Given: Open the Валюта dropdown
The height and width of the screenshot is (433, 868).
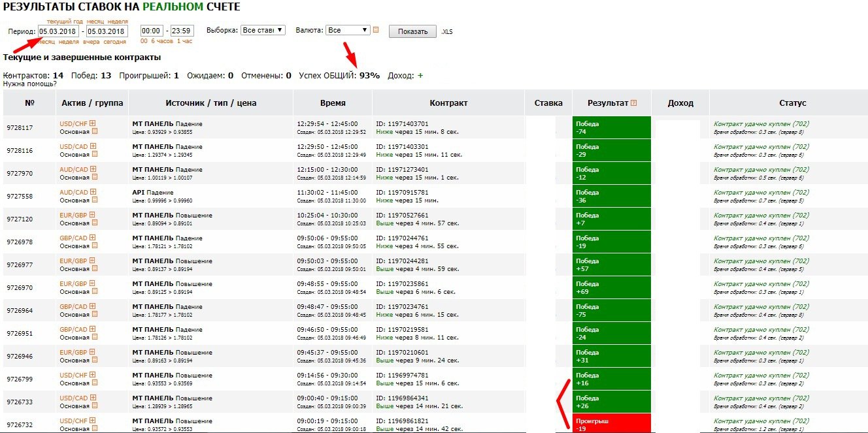Looking at the screenshot, I should coord(348,30).
